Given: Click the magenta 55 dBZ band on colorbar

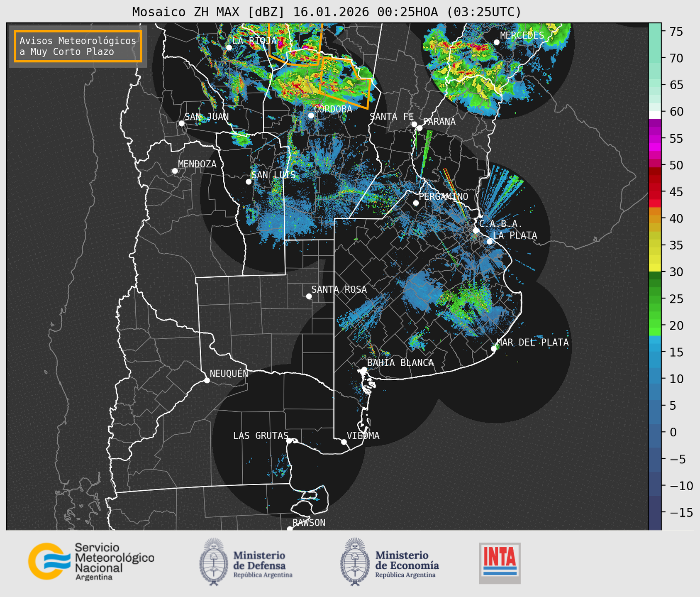Looking at the screenshot, I should pyautogui.click(x=655, y=139).
